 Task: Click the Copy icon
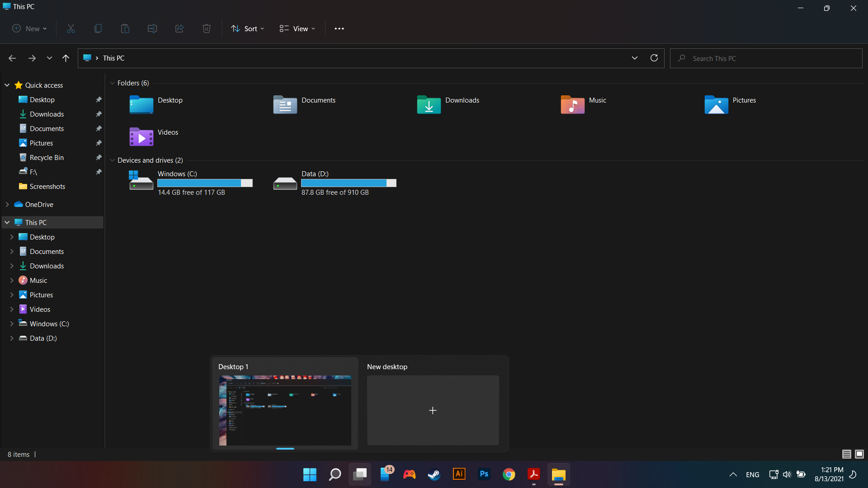click(98, 28)
